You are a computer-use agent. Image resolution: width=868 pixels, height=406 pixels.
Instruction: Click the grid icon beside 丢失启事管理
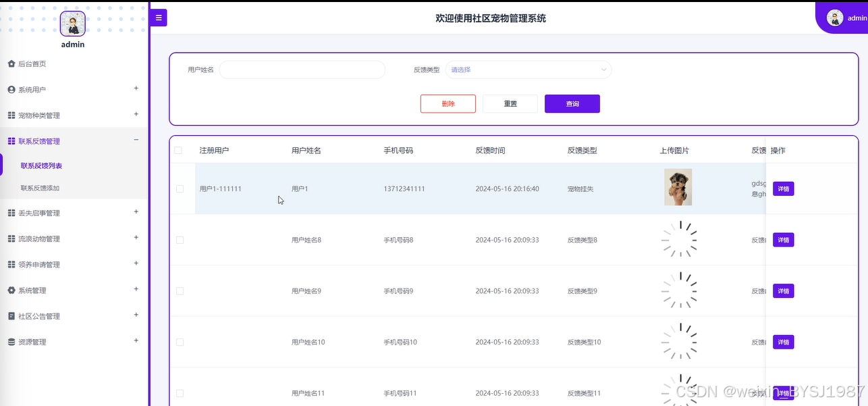pos(11,213)
